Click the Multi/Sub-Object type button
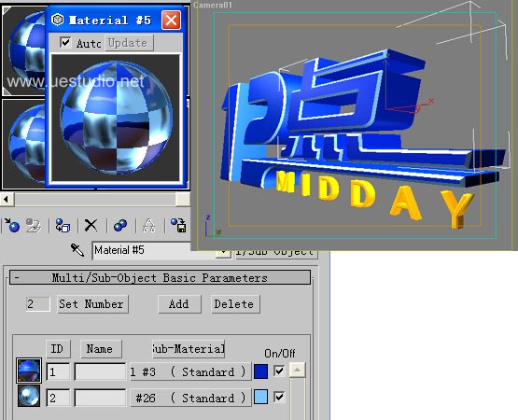 point(276,254)
